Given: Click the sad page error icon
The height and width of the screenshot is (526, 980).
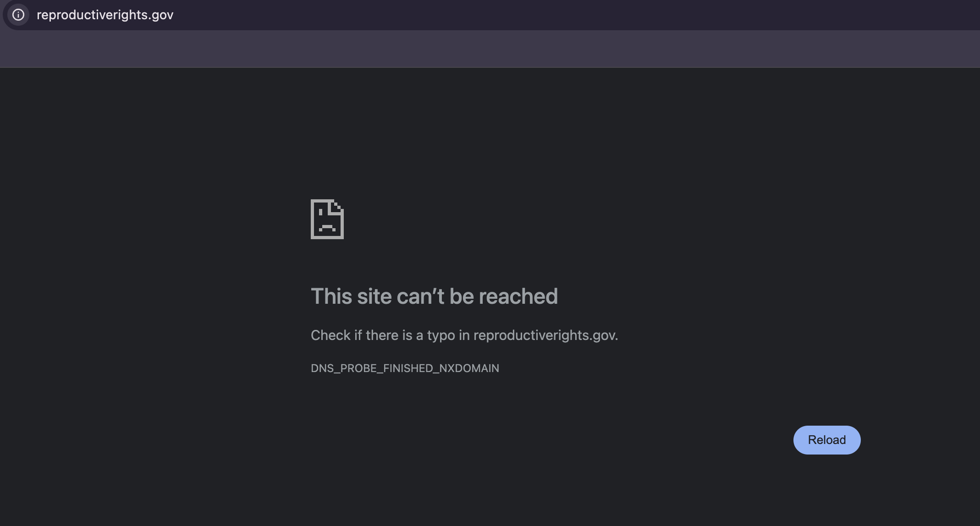Looking at the screenshot, I should tap(327, 219).
